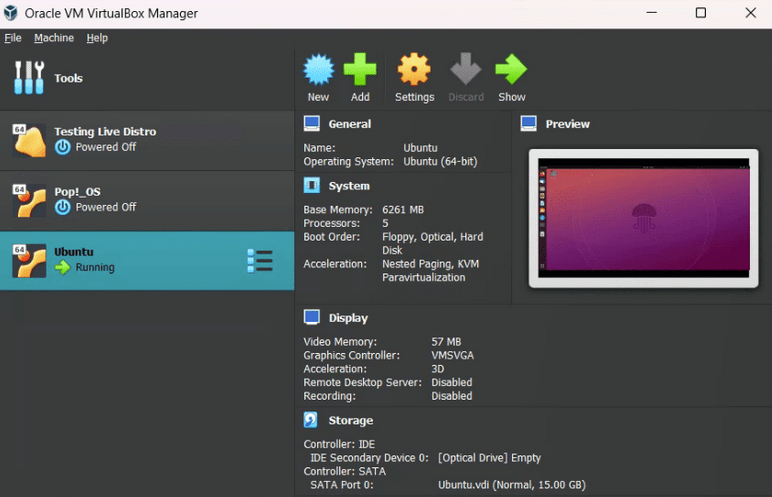Click the greyed Discard arrow icon
Image resolution: width=772 pixels, height=497 pixels.
[x=466, y=70]
